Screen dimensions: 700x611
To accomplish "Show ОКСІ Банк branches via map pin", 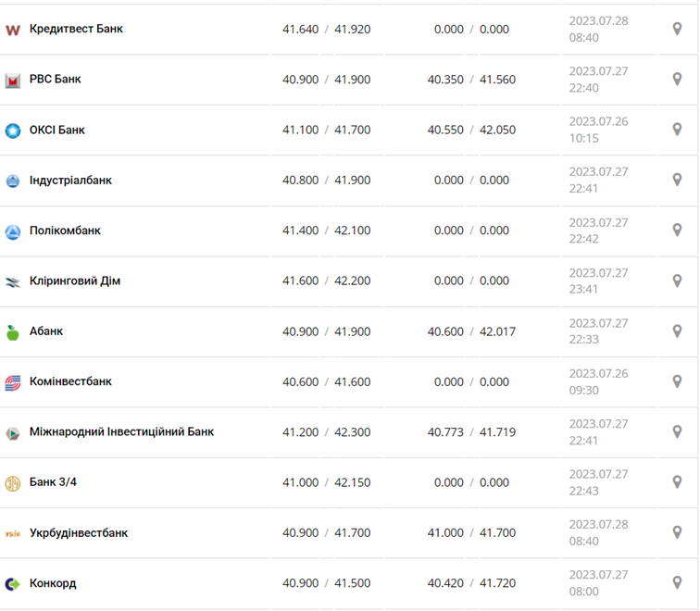I will point(677,130).
